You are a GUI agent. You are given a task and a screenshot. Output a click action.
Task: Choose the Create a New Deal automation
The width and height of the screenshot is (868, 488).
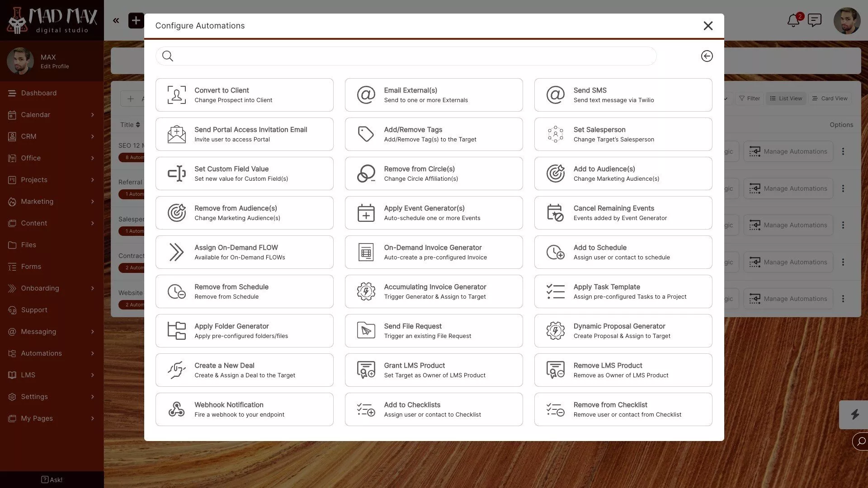pos(244,370)
